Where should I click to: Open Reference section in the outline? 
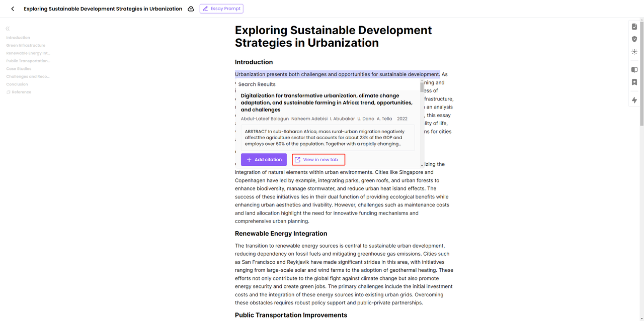[19, 92]
